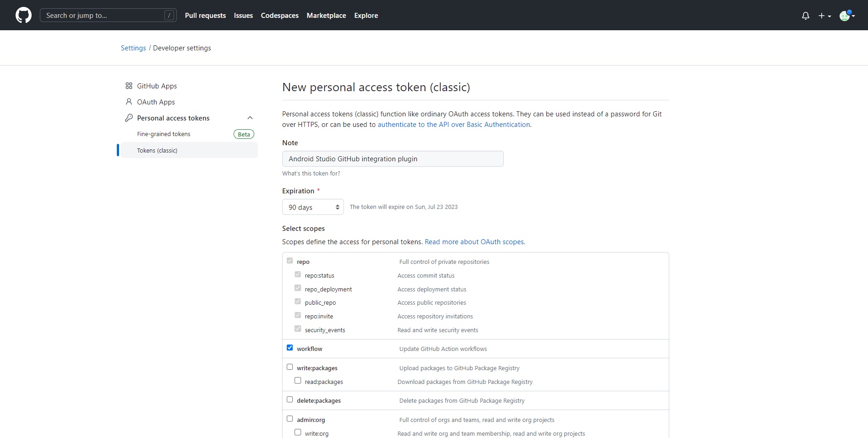Viewport: 868px width, 438px height.
Task: Follow Read more about OAuth scopes link
Action: coord(475,242)
